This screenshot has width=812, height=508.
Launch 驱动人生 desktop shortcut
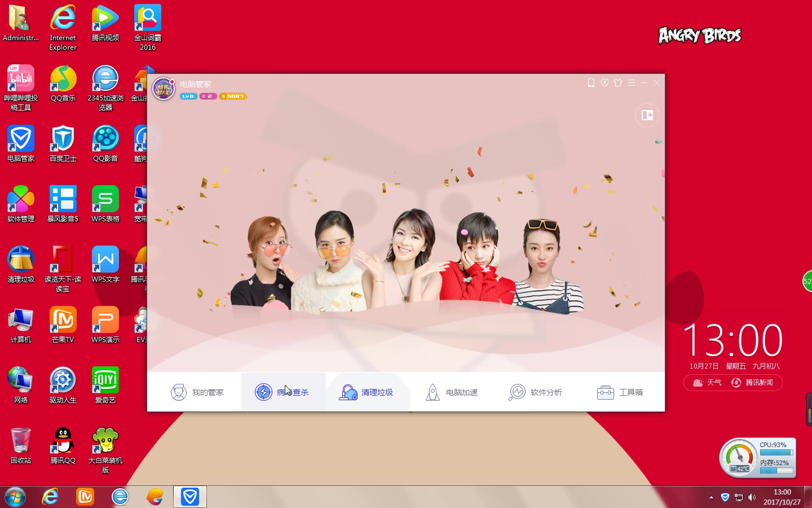point(63,386)
